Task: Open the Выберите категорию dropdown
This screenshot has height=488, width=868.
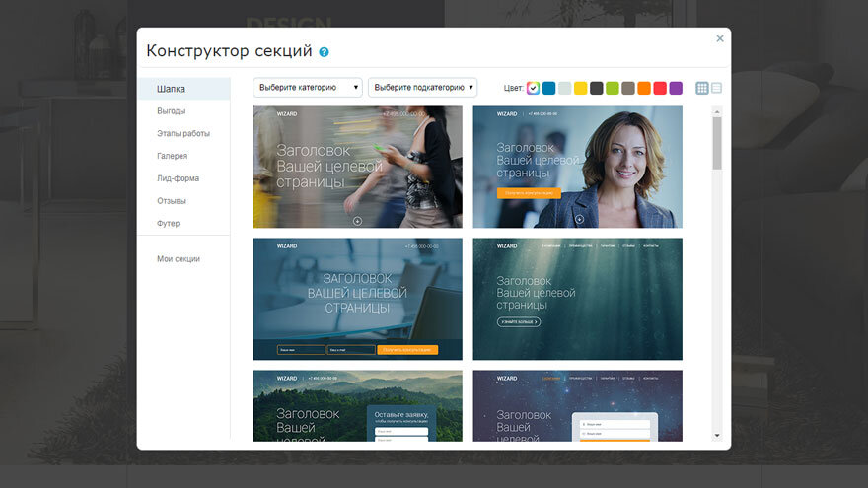Action: (x=308, y=88)
